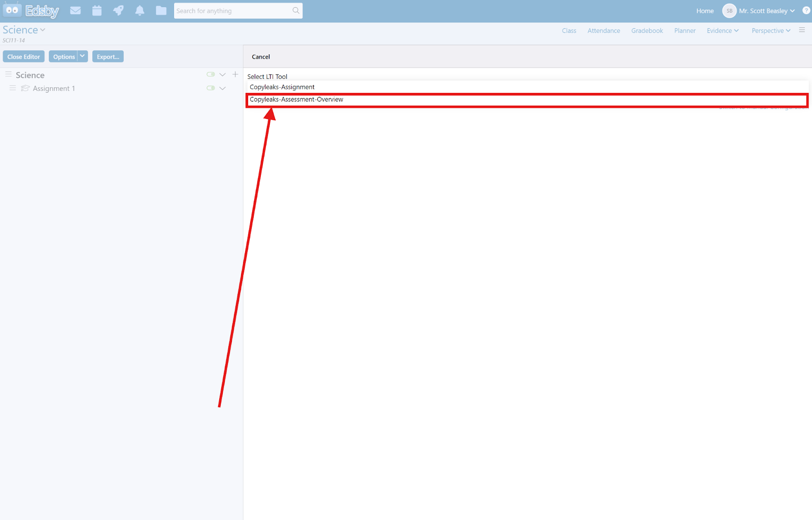Click the plus icon in the Science row
Image resolution: width=812 pixels, height=520 pixels.
click(x=235, y=75)
